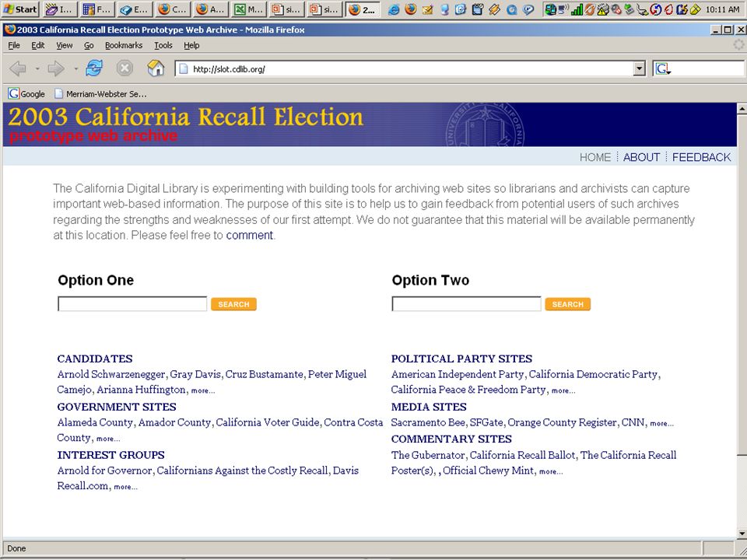Open the POLITICAL PARTY SITES heading
747x560 pixels.
[x=461, y=359]
